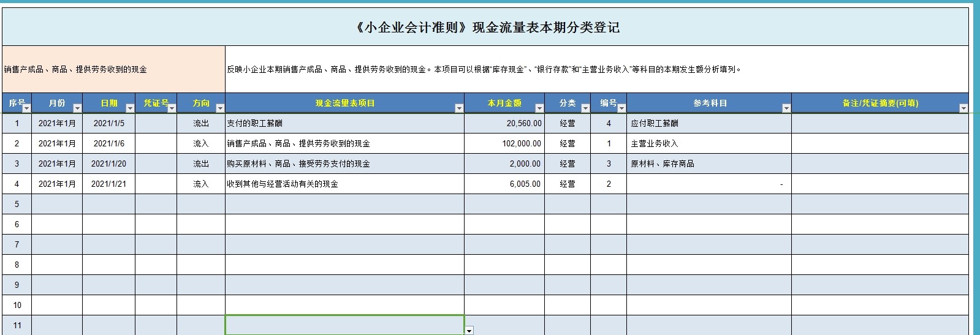Select the empty 本月金额 cell in sequence row 5
This screenshot has height=335, width=980.
tap(504, 204)
